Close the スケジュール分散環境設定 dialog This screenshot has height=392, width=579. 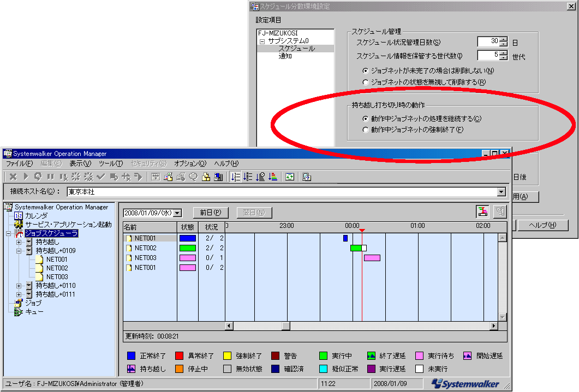point(571,6)
